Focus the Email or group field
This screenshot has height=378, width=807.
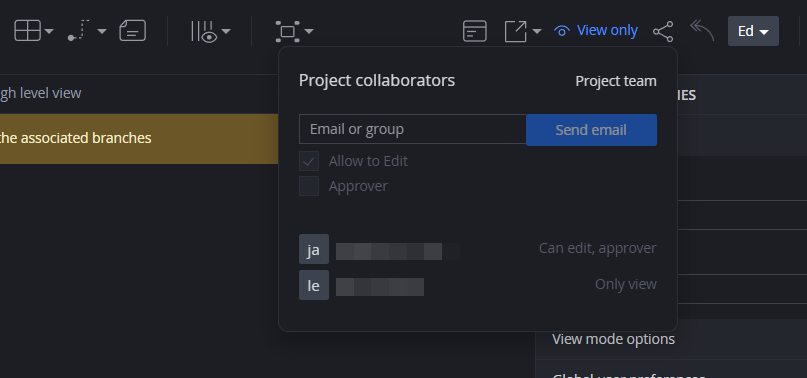pyautogui.click(x=412, y=129)
